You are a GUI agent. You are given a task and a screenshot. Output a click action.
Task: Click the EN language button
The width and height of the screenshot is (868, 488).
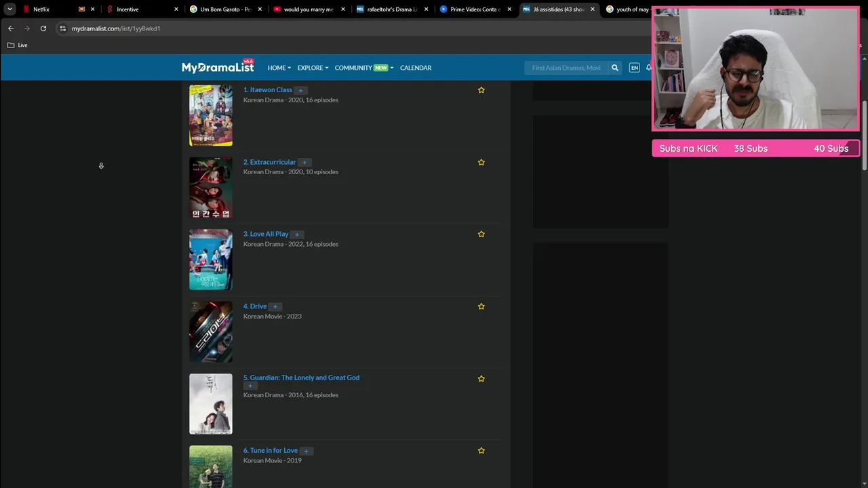click(634, 68)
